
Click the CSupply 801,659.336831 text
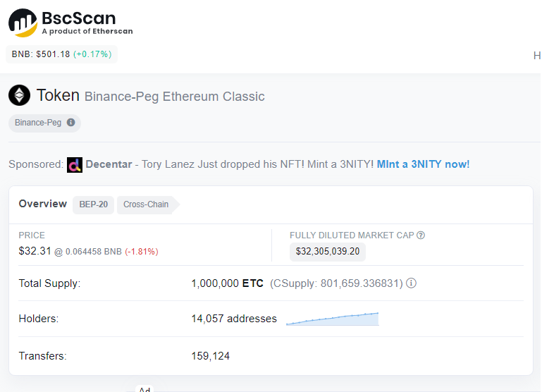(336, 283)
